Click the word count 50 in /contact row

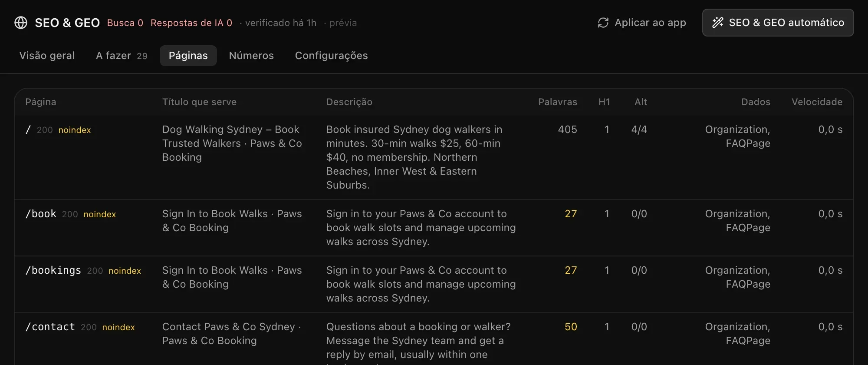(x=571, y=327)
